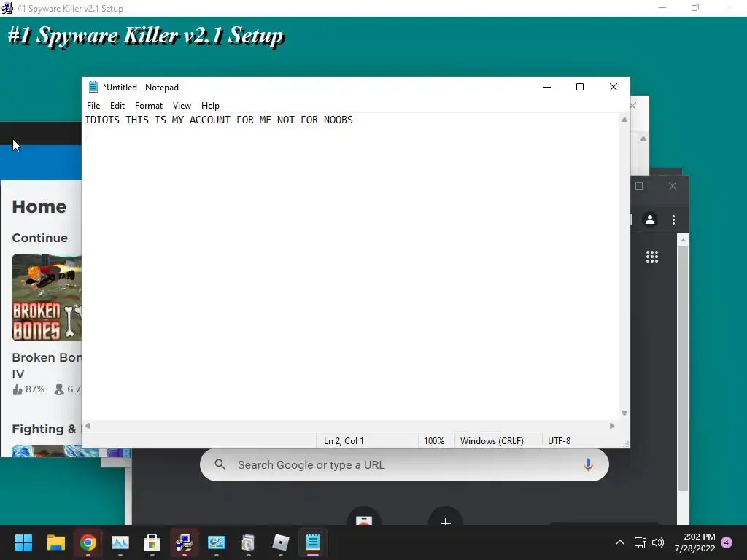Viewport: 747px width, 560px height.
Task: Click the Notepad horizontal scroll left arrow
Action: [x=88, y=426]
